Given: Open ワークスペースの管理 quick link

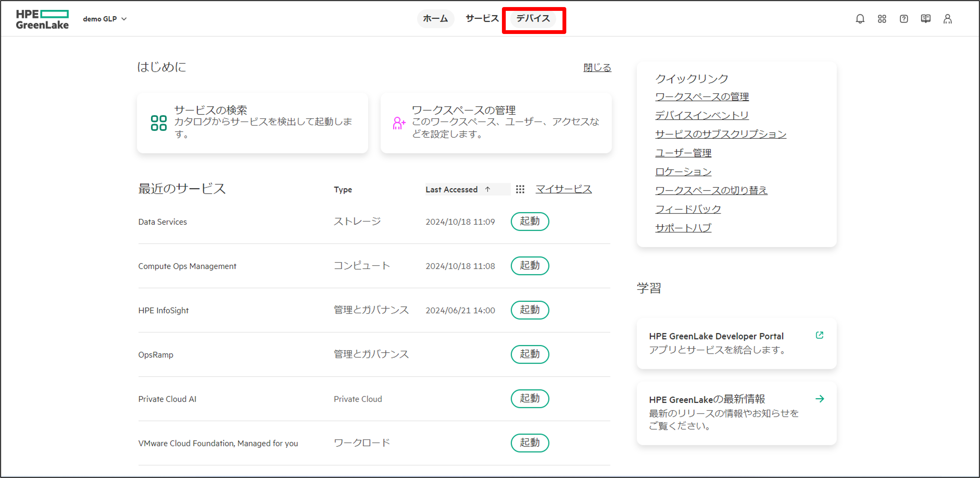Looking at the screenshot, I should pos(701,97).
